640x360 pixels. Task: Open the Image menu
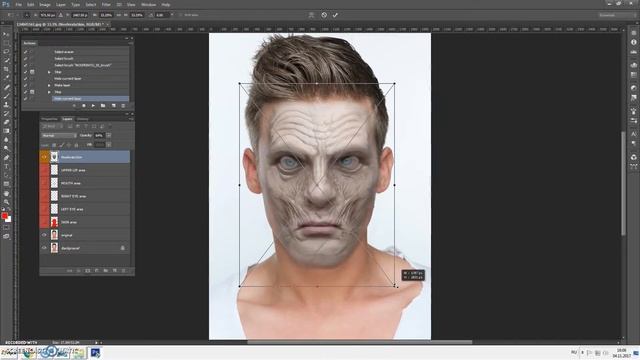coord(45,4)
